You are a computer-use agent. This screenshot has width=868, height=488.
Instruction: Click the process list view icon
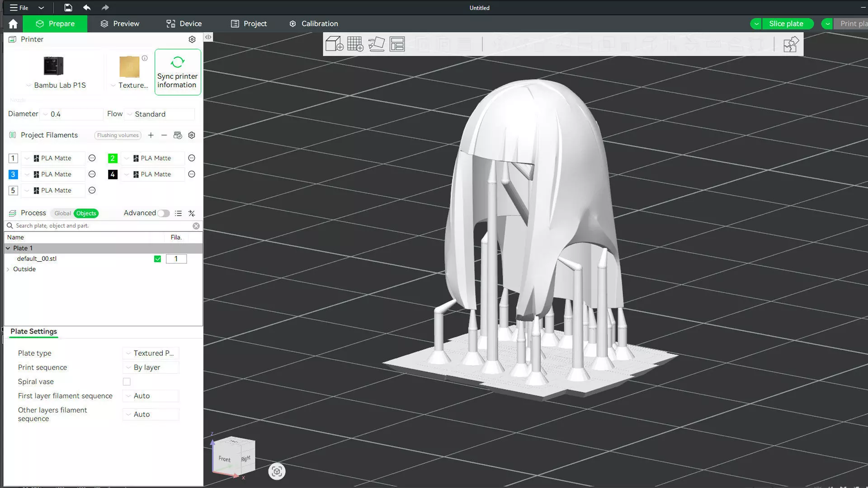[x=179, y=214]
